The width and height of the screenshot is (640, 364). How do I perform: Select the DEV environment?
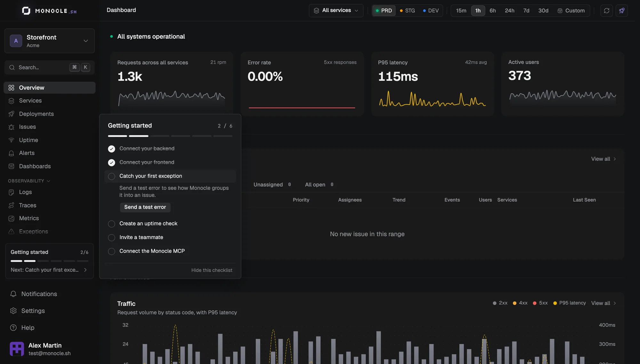(431, 11)
